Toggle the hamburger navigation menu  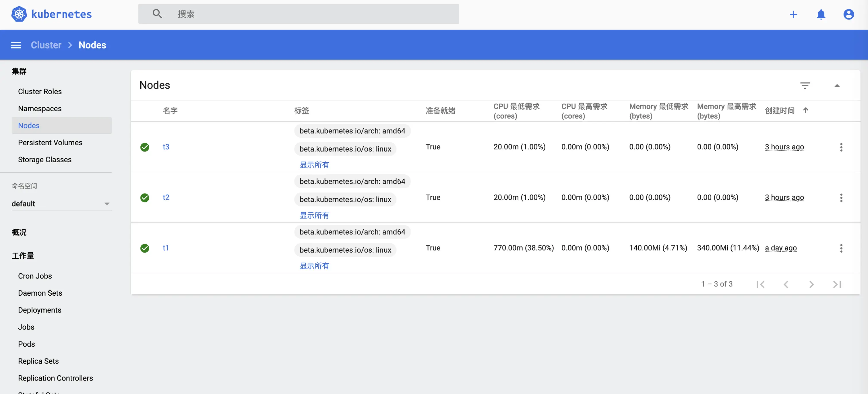pos(16,45)
